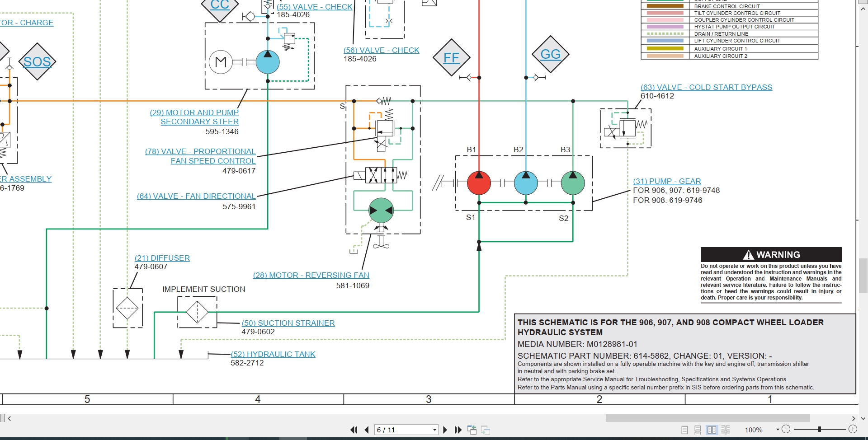Click the horizontal scroll left arrow

click(9, 418)
